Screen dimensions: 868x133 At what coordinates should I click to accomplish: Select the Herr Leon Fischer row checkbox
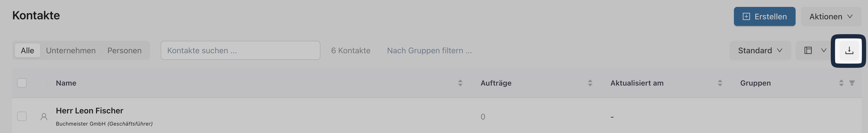[x=22, y=116]
